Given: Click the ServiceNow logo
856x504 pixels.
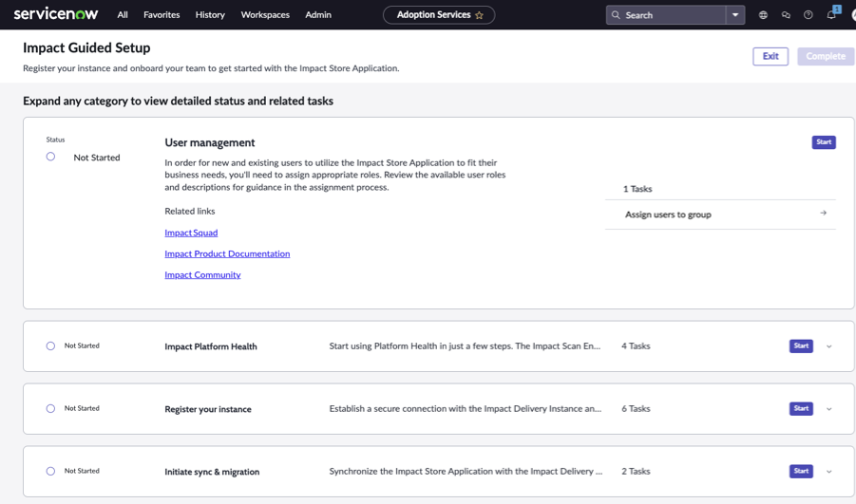Looking at the screenshot, I should point(56,14).
